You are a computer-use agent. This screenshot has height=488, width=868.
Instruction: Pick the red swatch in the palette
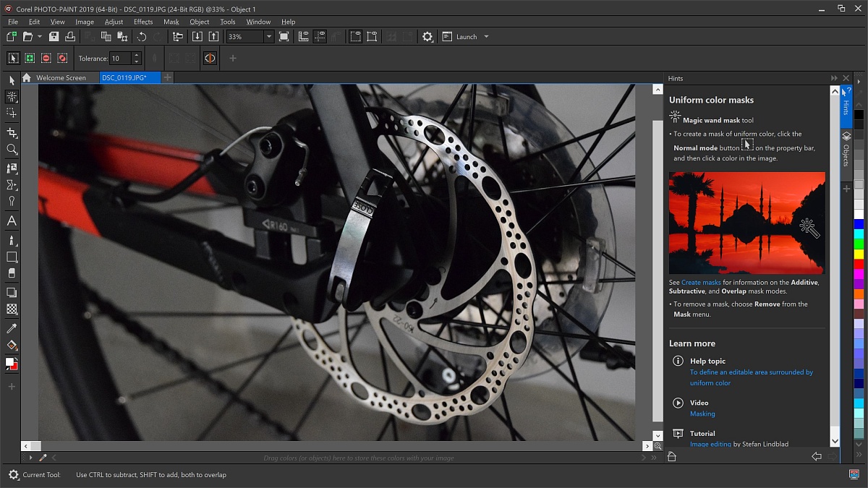point(859,264)
